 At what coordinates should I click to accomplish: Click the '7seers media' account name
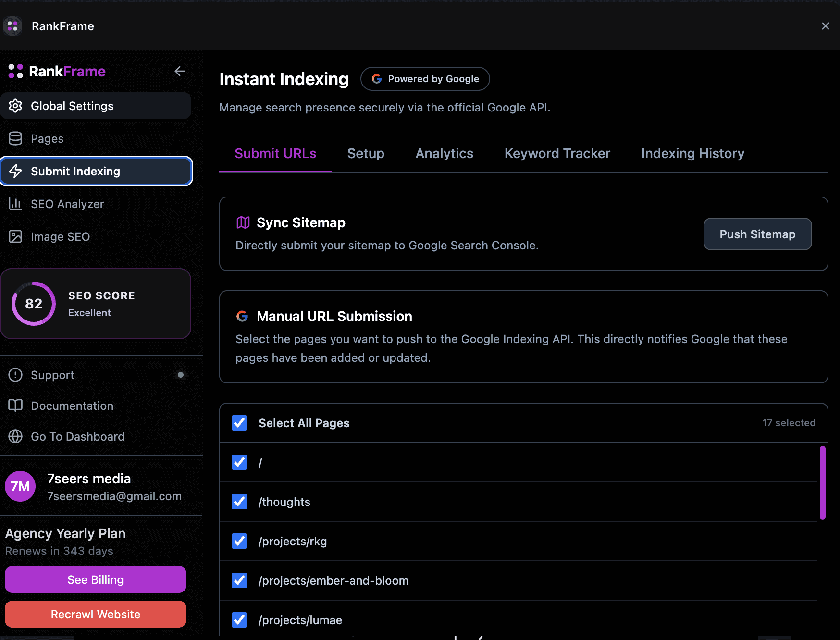tap(89, 479)
